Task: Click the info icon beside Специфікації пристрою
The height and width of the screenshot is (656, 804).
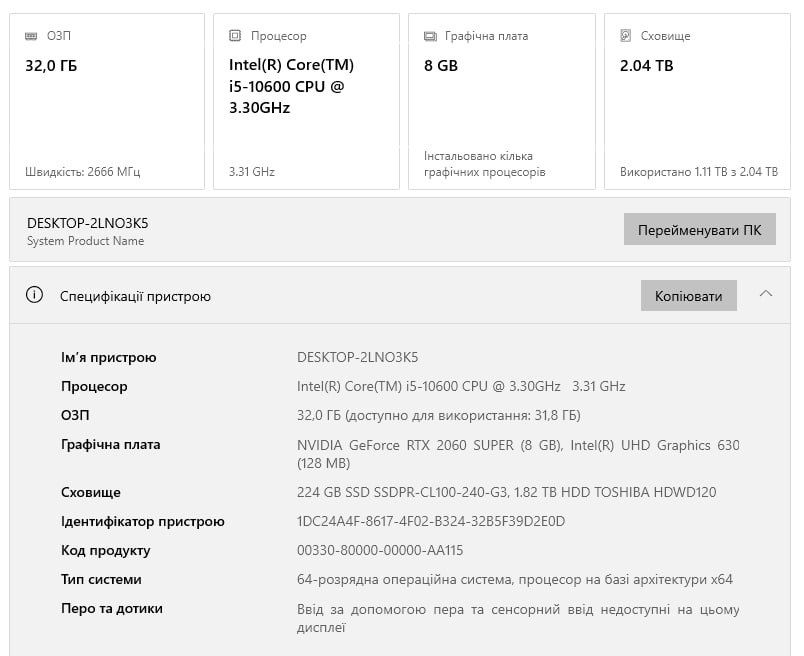Action: click(35, 295)
